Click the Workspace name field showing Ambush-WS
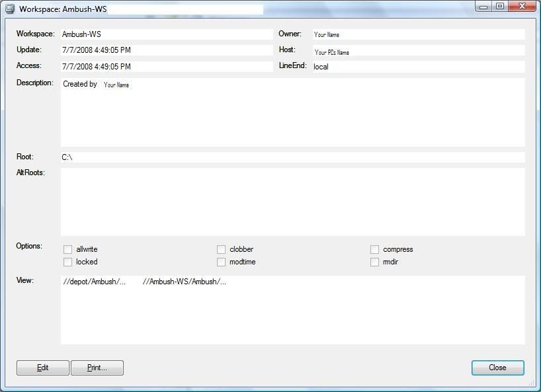This screenshot has width=541, height=392. point(166,34)
